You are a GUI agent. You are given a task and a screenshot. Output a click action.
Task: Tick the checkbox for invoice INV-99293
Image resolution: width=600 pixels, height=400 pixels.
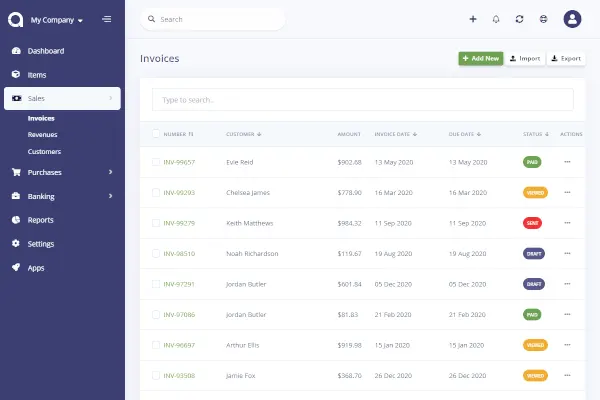tap(156, 192)
